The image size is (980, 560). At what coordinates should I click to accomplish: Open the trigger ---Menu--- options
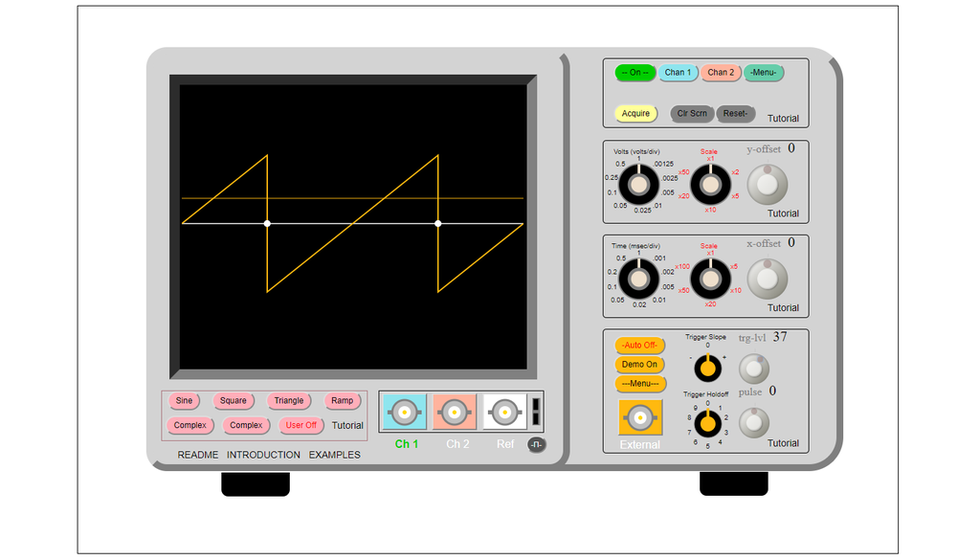coord(638,384)
